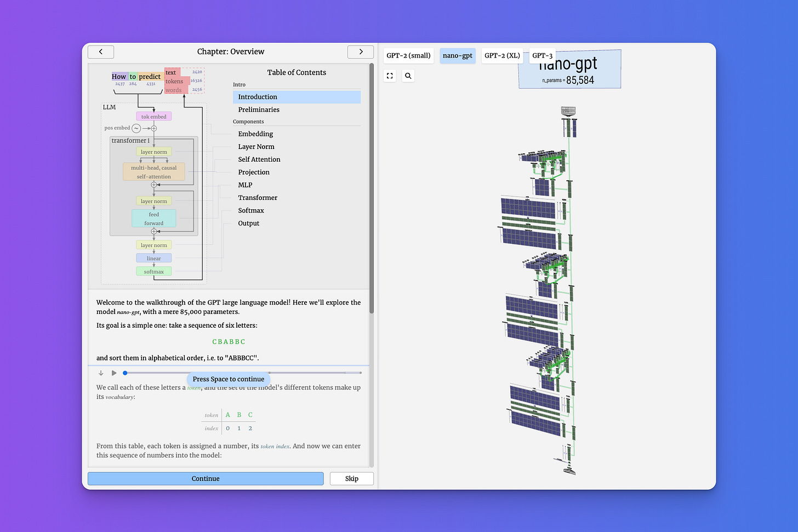Click the softmax diagram block
The height and width of the screenshot is (532, 798).
coord(154,271)
